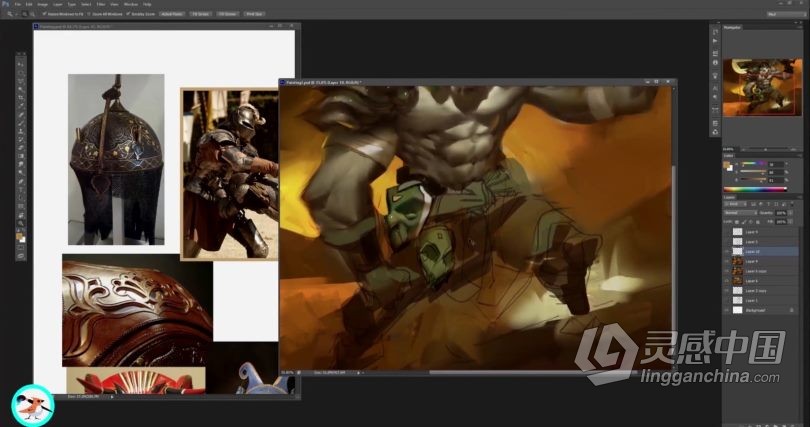Click lock position icon in Layers
Viewport: 810px width, 427px height.
[x=751, y=222]
